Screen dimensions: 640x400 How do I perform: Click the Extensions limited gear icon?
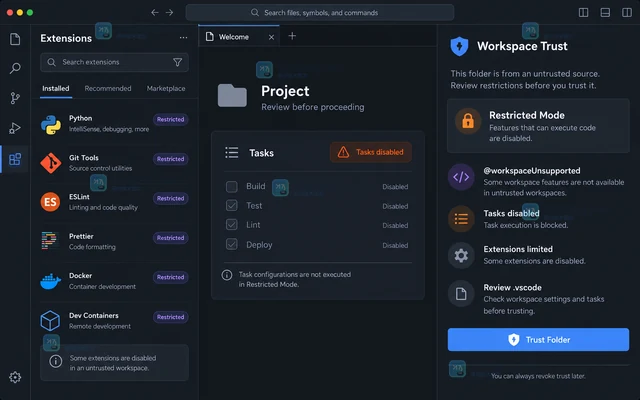tap(461, 256)
